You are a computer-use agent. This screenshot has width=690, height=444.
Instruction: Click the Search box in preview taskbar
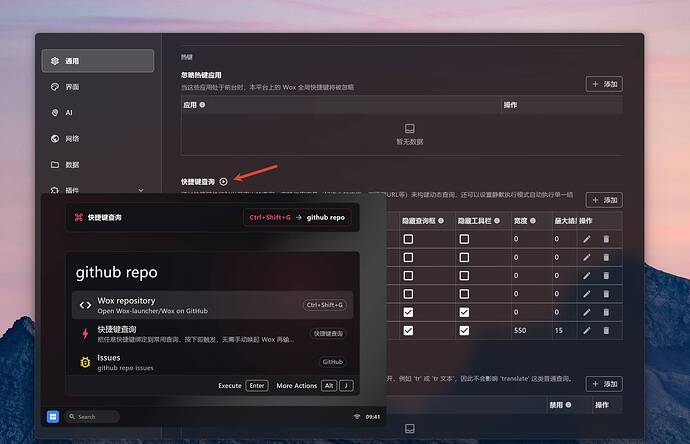[x=92, y=416]
